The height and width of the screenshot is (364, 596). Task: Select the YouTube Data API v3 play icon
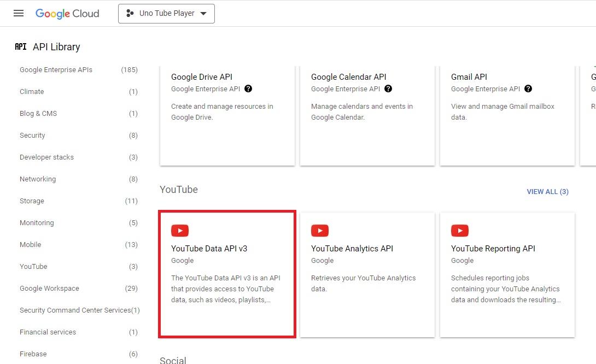[x=180, y=230]
